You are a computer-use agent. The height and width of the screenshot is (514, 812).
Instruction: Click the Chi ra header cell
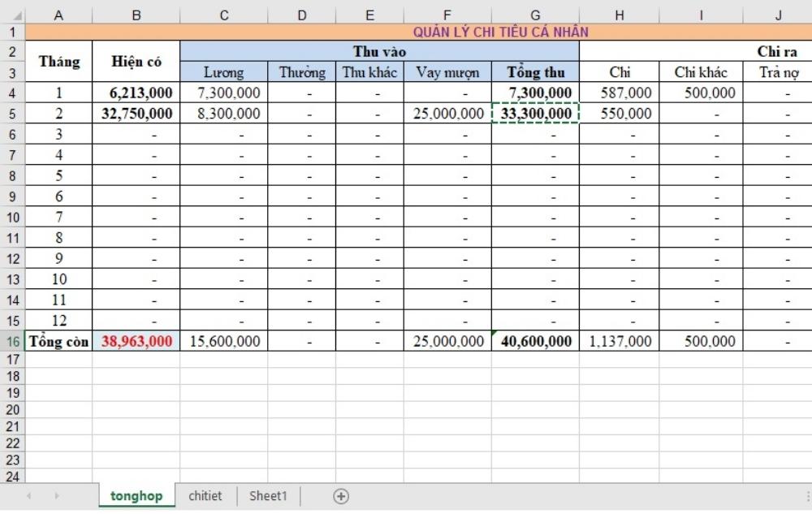point(777,50)
